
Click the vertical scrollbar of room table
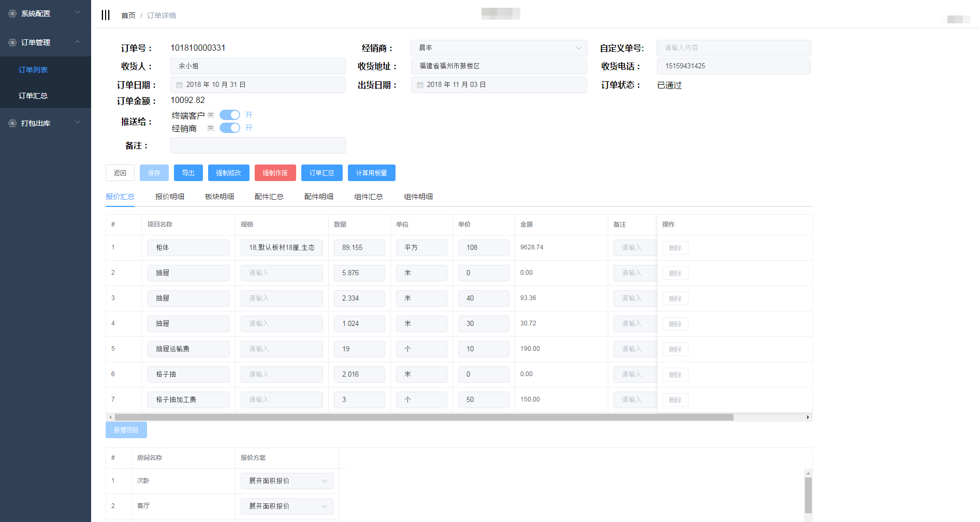click(x=808, y=495)
